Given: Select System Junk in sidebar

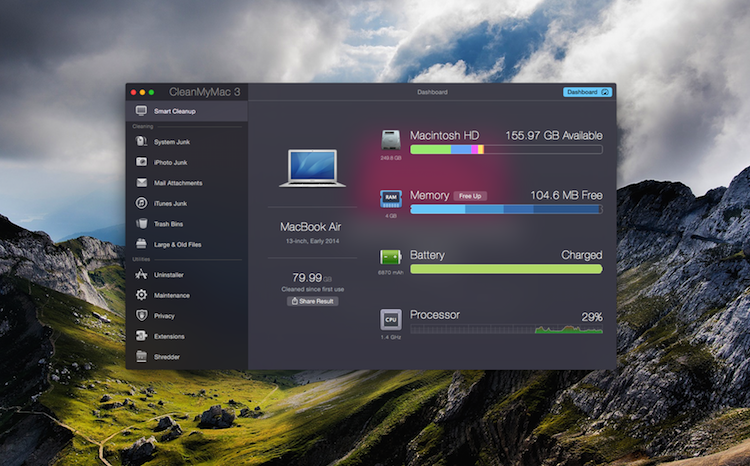Looking at the screenshot, I should coord(172,142).
